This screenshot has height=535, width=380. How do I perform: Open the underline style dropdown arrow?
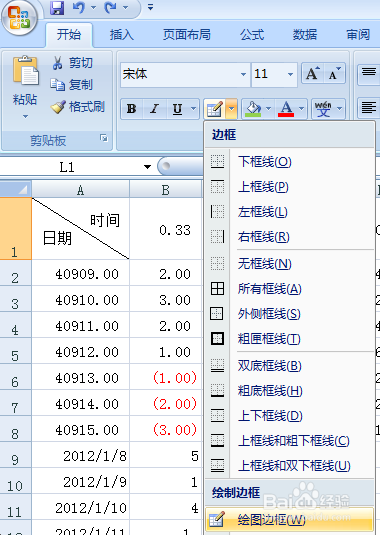pos(193,109)
